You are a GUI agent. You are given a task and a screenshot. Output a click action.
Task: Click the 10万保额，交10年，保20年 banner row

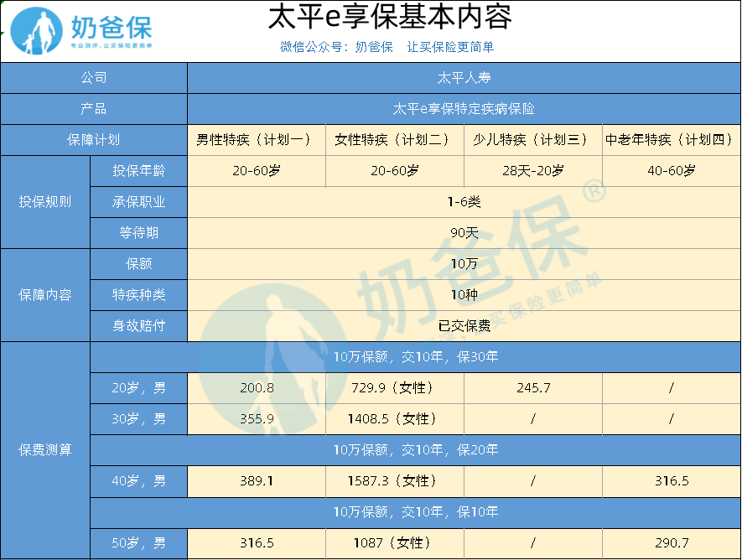pyautogui.click(x=416, y=450)
